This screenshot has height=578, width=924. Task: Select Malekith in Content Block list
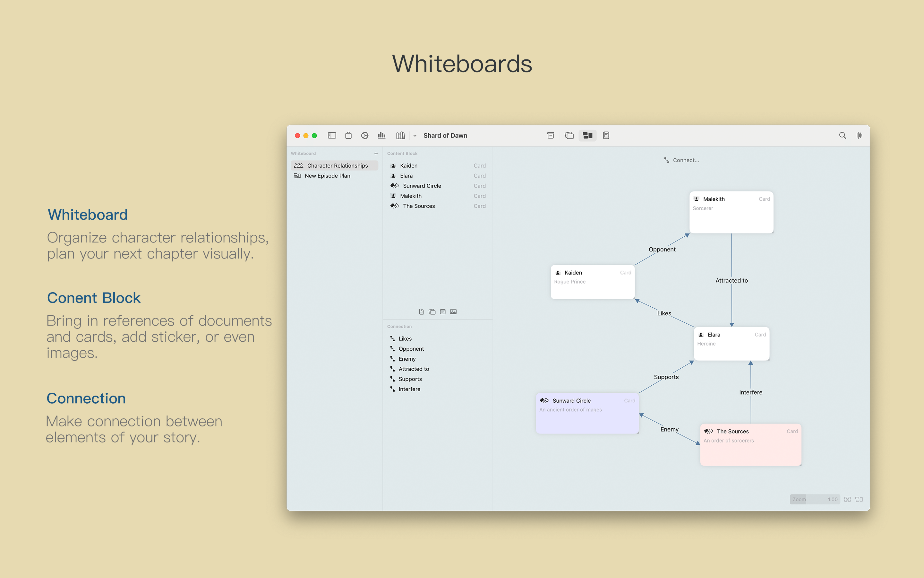(438, 196)
